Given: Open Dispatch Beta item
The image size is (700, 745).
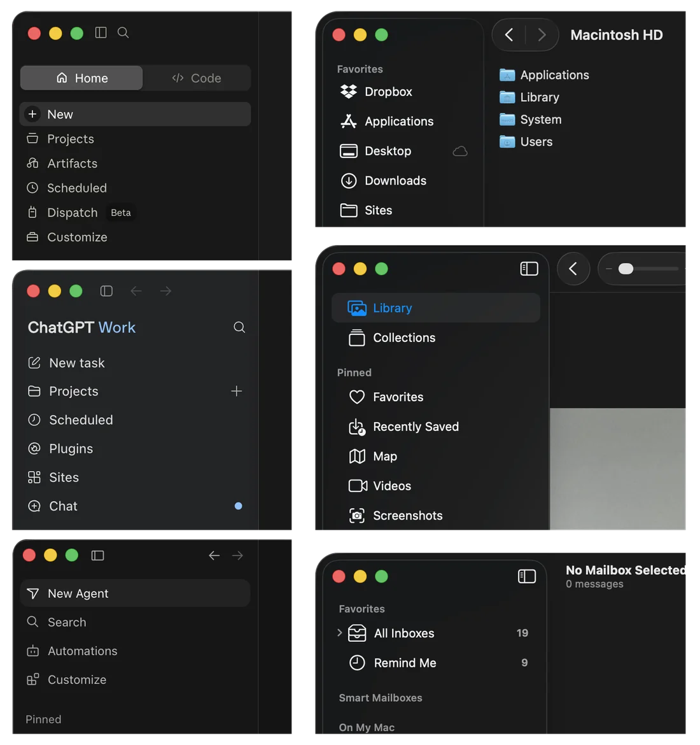Looking at the screenshot, I should pos(136,213).
